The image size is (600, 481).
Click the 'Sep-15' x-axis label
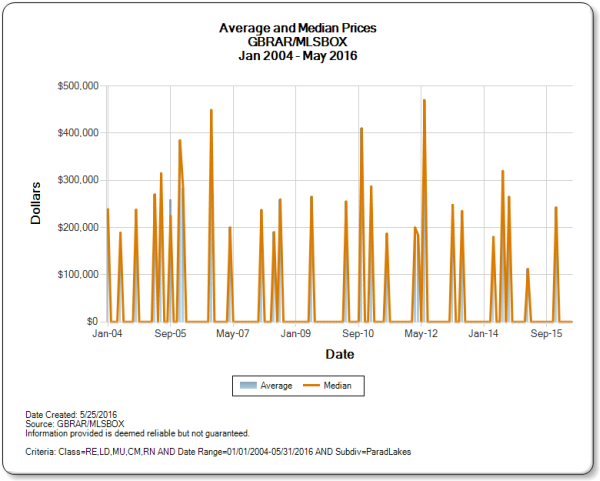546,334
